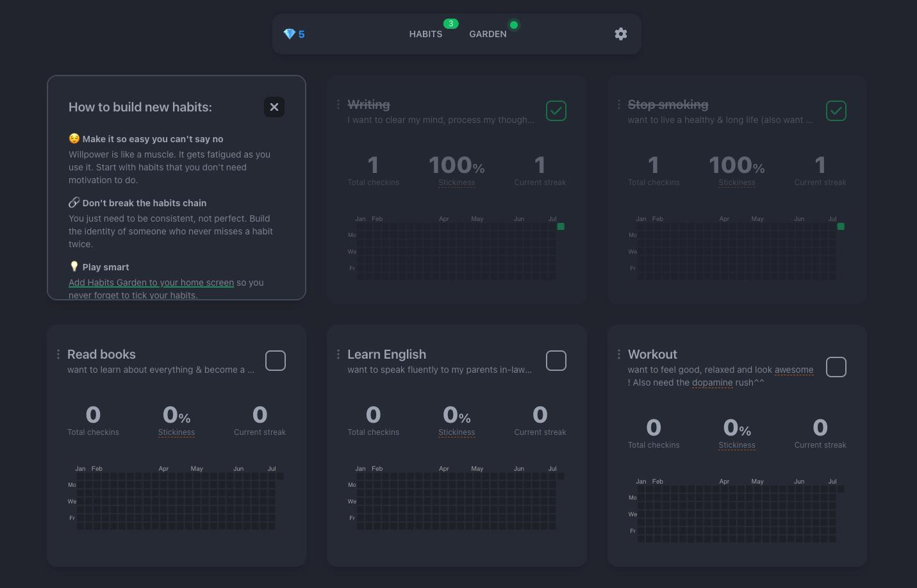The width and height of the screenshot is (917, 588).
Task: Open settings via the gear icon
Action: tap(620, 34)
